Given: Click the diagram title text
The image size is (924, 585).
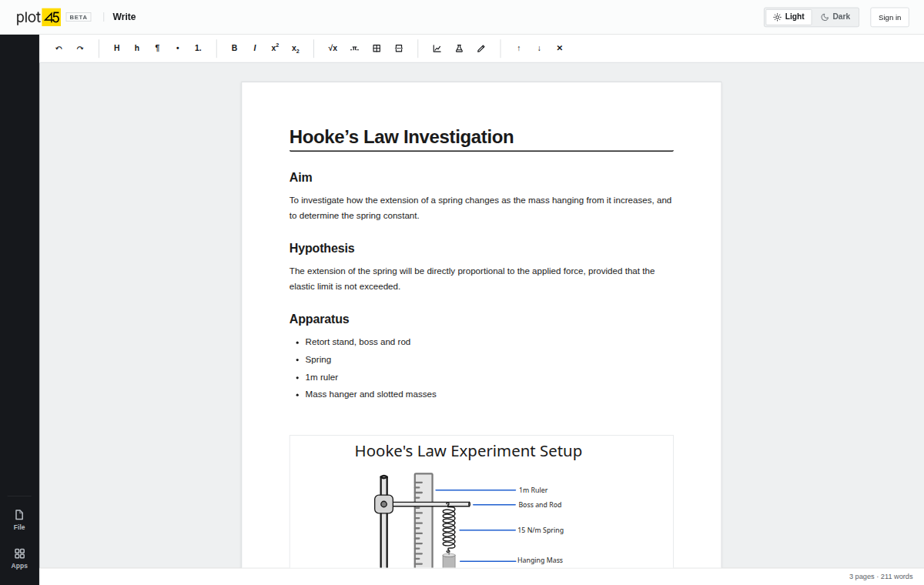Looking at the screenshot, I should coord(468,451).
